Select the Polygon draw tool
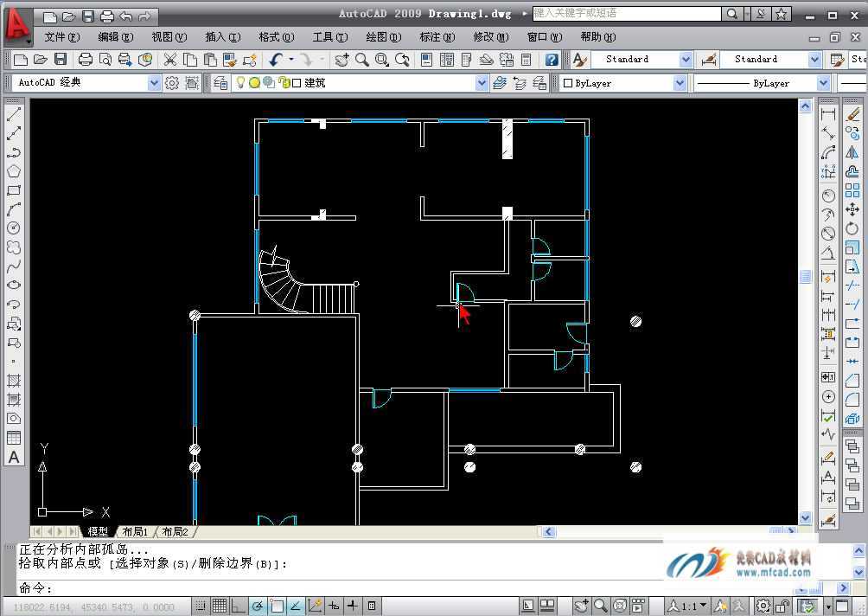Viewport: 868px width, 616px height. tap(14, 171)
